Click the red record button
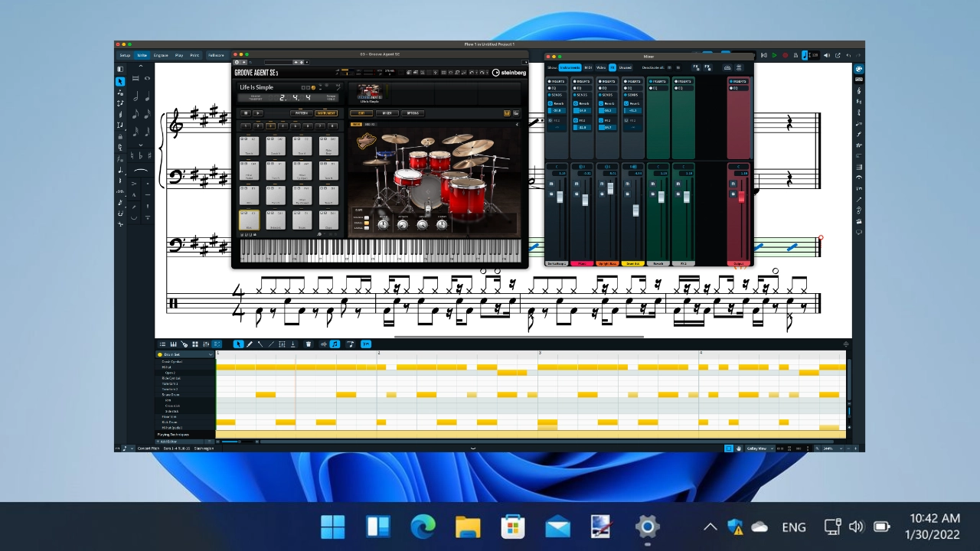 [x=785, y=55]
